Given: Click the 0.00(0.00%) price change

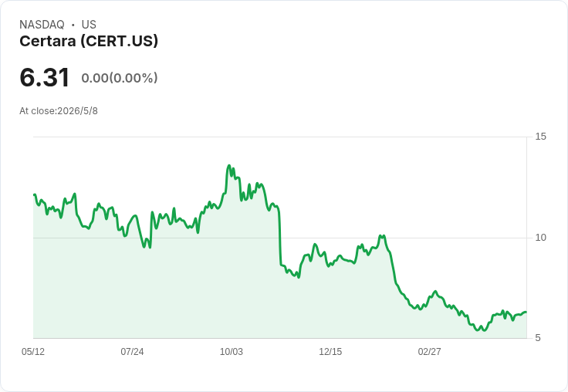Looking at the screenshot, I should [120, 78].
